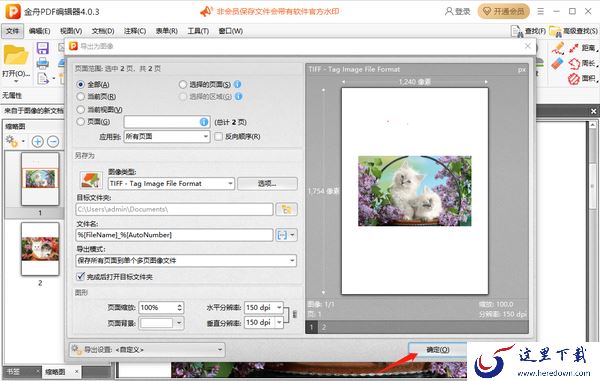Toggle 完成后打开目标文件夹 checkbox
Screen dimensions: 600x381
pos(80,276)
